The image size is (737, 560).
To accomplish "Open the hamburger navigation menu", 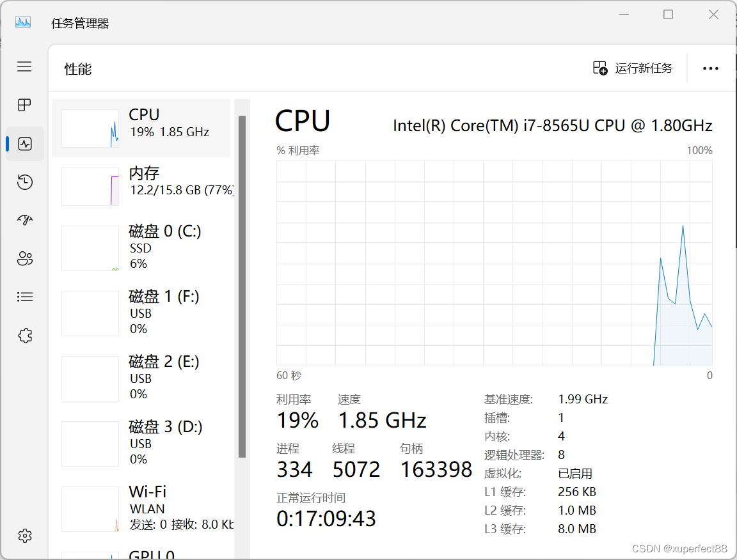I will point(24,66).
